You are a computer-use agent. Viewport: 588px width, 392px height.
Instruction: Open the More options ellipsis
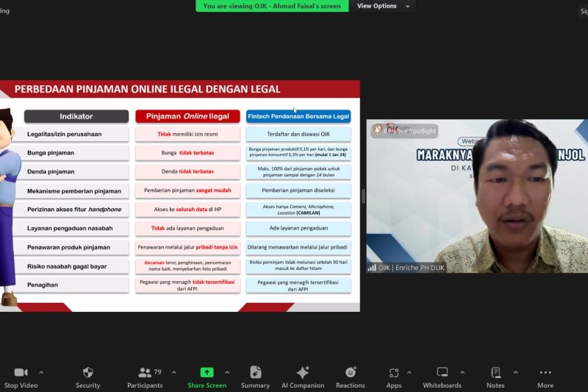pyautogui.click(x=545, y=372)
